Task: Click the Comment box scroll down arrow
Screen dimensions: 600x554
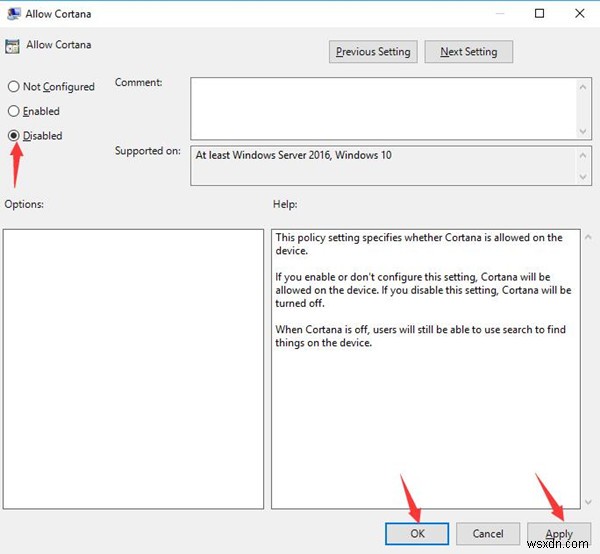Action: (583, 132)
